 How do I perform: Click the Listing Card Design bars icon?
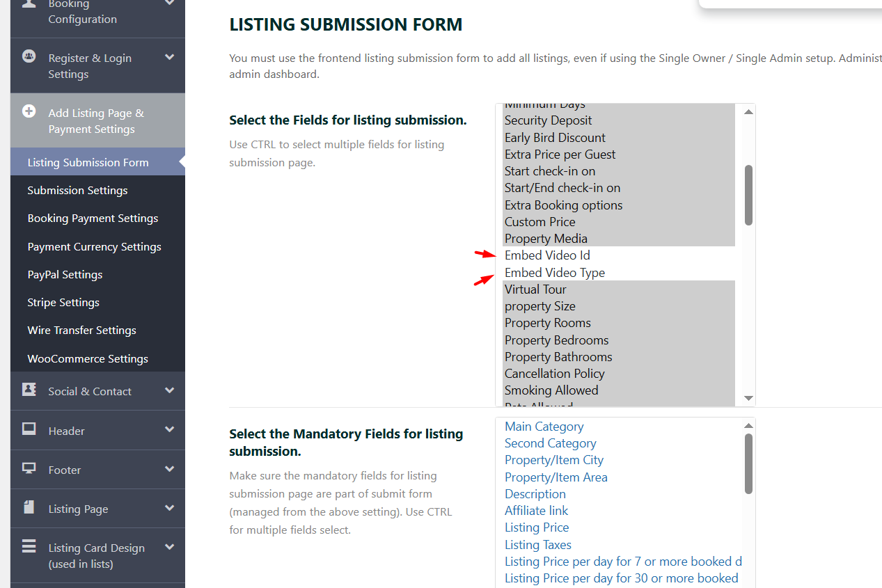[x=29, y=547]
